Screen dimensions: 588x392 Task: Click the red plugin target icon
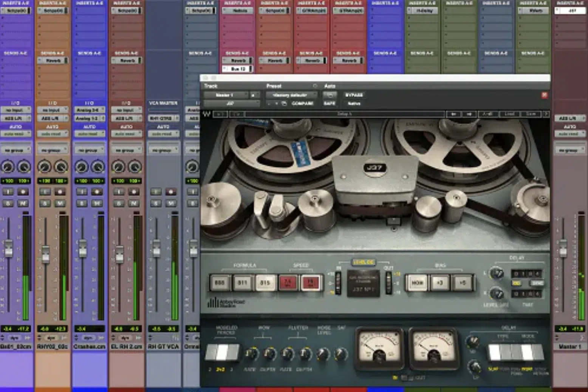[544, 95]
